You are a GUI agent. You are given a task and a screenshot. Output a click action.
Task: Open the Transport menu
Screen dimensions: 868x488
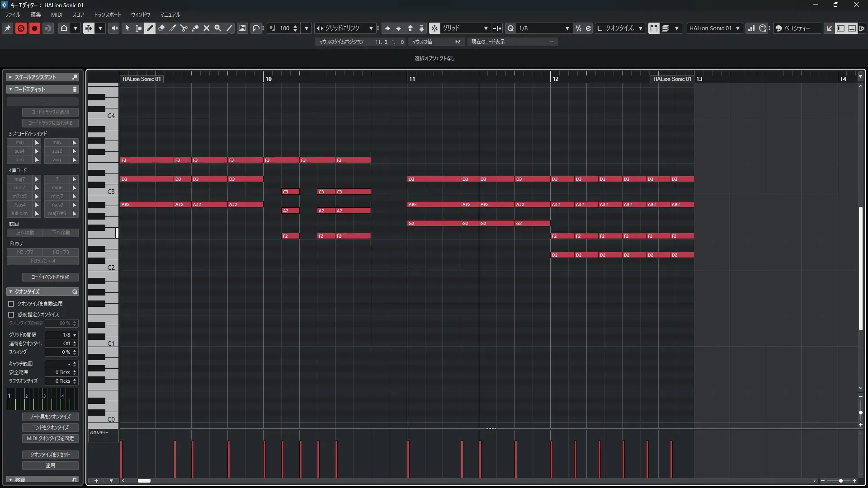point(107,14)
